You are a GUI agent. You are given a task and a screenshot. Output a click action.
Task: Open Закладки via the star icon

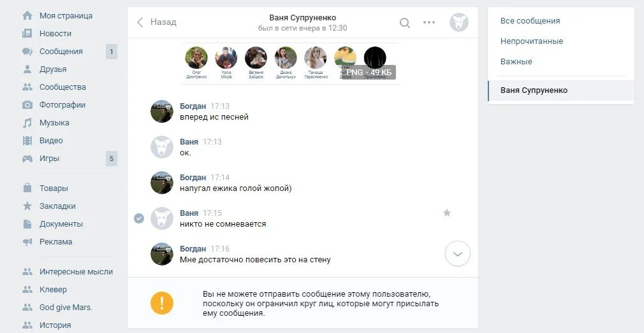pyautogui.click(x=27, y=206)
